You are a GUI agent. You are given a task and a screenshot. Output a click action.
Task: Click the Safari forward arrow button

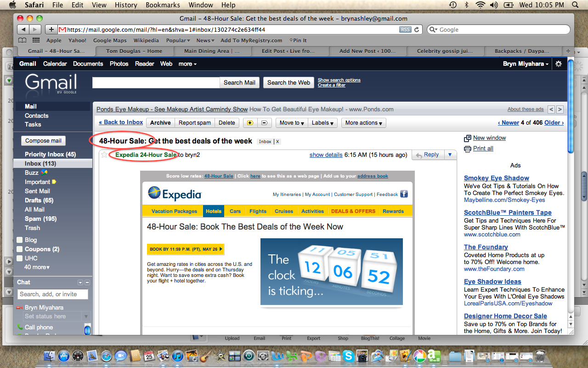pos(35,29)
